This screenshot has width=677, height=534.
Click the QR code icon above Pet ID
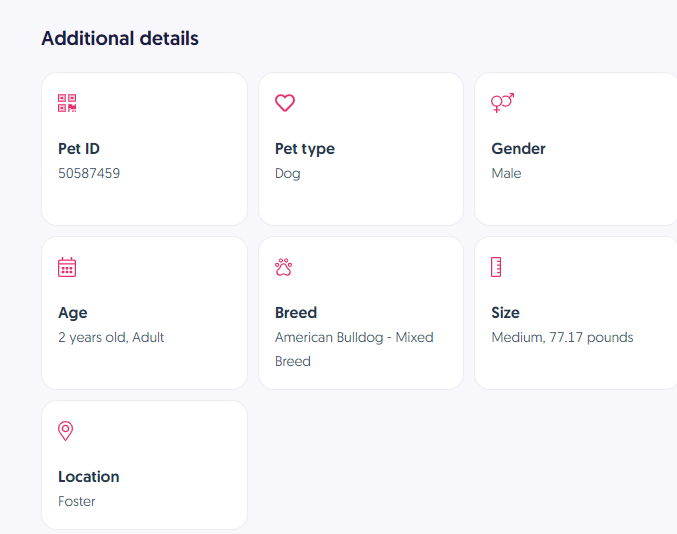67,103
